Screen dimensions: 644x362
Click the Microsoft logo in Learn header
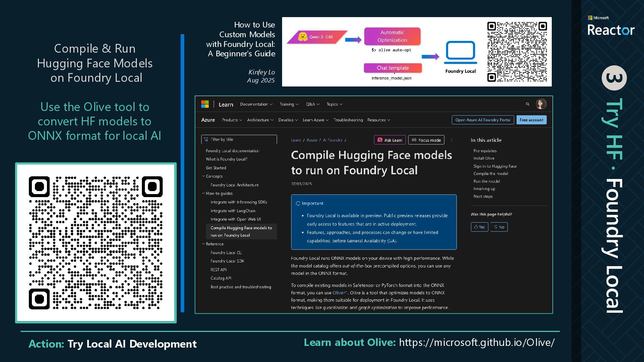pos(205,104)
